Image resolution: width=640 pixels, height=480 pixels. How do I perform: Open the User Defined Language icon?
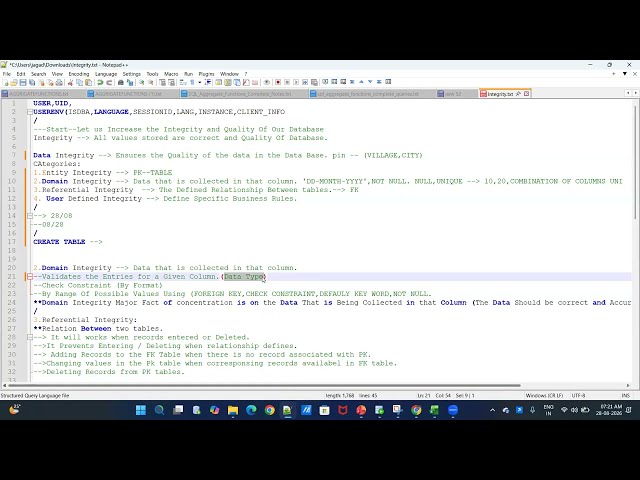(x=218, y=82)
